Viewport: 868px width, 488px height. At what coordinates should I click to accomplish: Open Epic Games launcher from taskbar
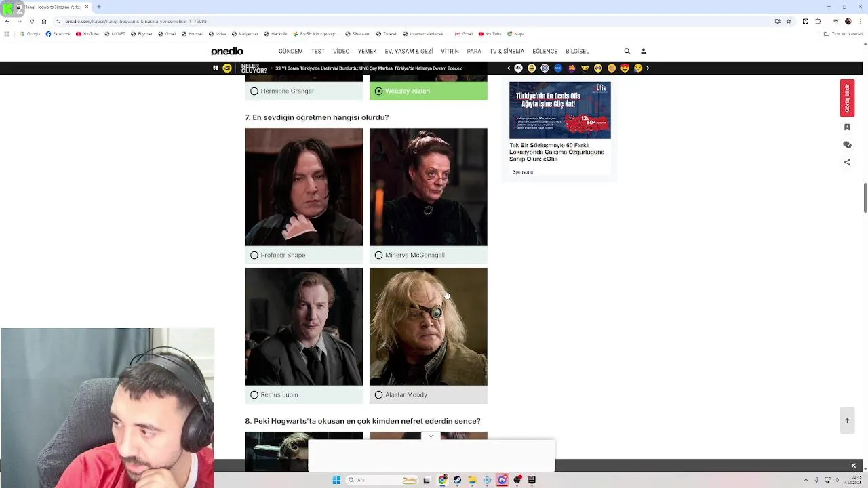pyautogui.click(x=532, y=480)
